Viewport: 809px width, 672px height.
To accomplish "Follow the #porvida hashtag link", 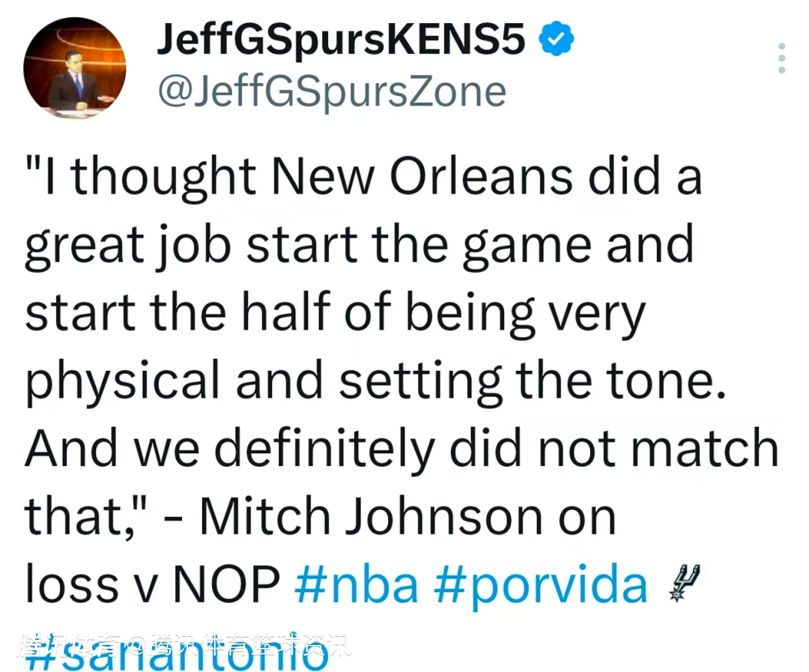I will click(x=541, y=584).
